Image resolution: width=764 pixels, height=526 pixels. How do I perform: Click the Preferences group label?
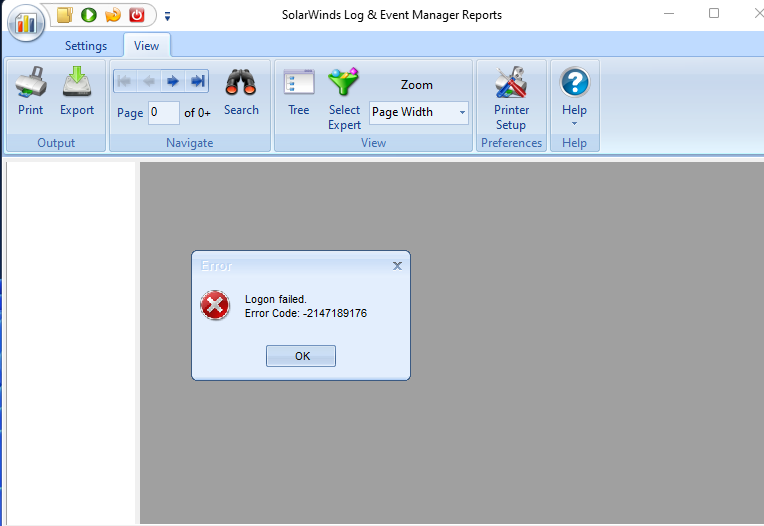[511, 143]
